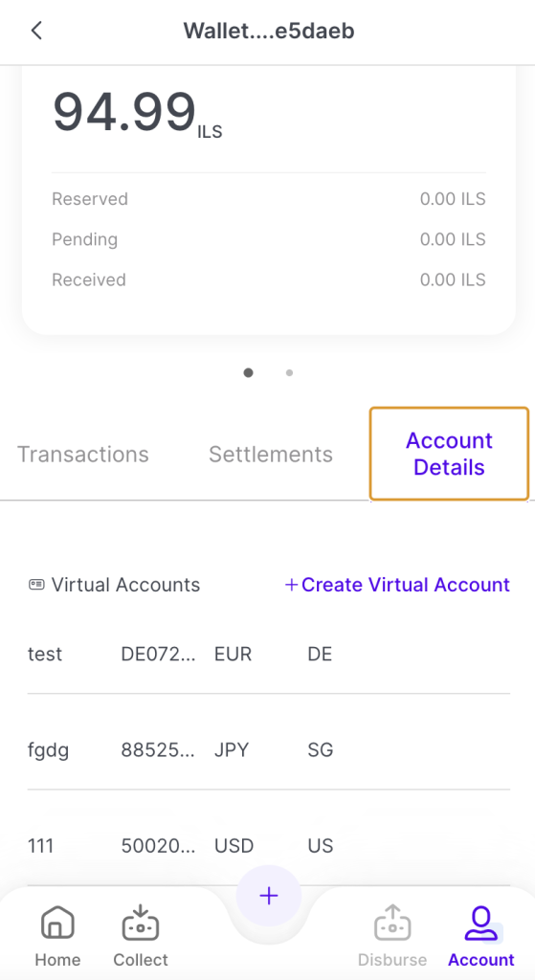Open the test EUR virtual account row
This screenshot has width=535, height=980.
269,655
